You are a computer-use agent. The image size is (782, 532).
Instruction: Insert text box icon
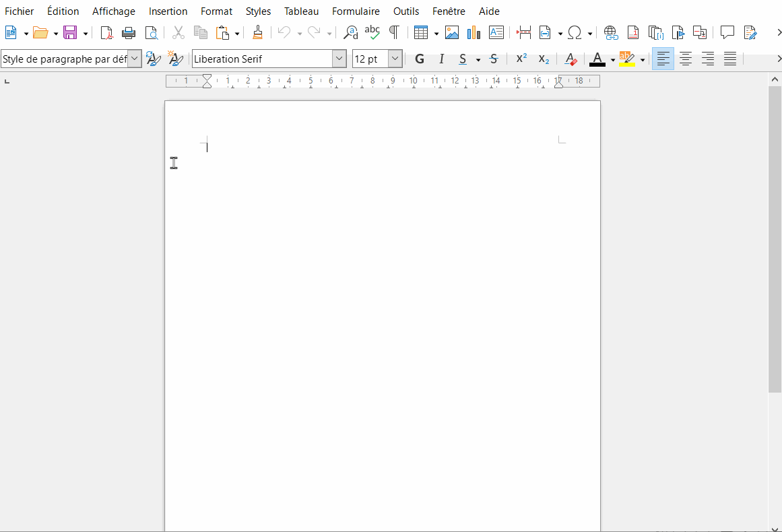point(496,33)
